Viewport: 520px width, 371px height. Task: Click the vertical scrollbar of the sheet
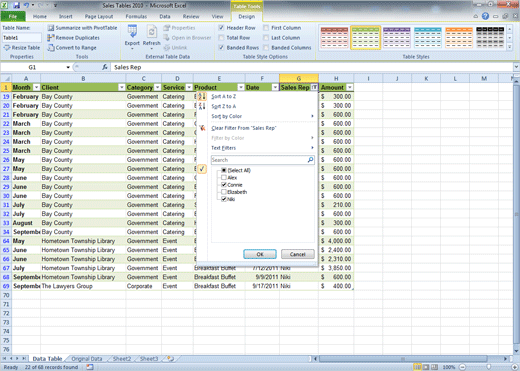516,215
